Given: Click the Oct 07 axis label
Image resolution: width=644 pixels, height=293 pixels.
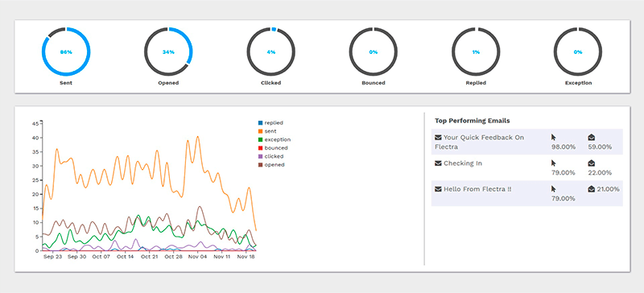Looking at the screenshot, I should tap(101, 257).
